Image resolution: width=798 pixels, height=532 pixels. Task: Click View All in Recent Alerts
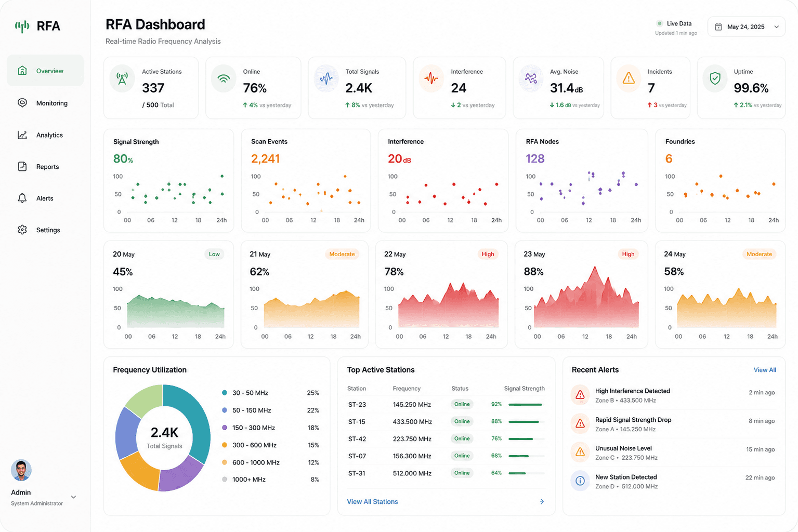point(765,370)
